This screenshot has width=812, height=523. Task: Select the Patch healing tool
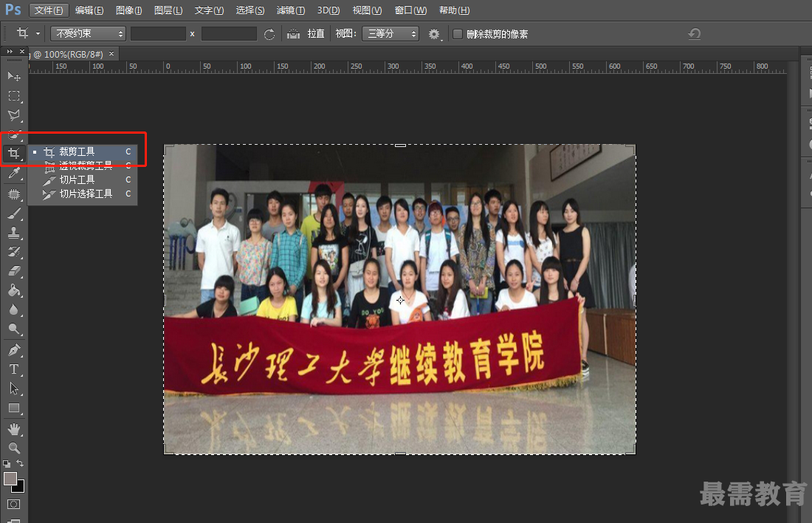(14, 194)
